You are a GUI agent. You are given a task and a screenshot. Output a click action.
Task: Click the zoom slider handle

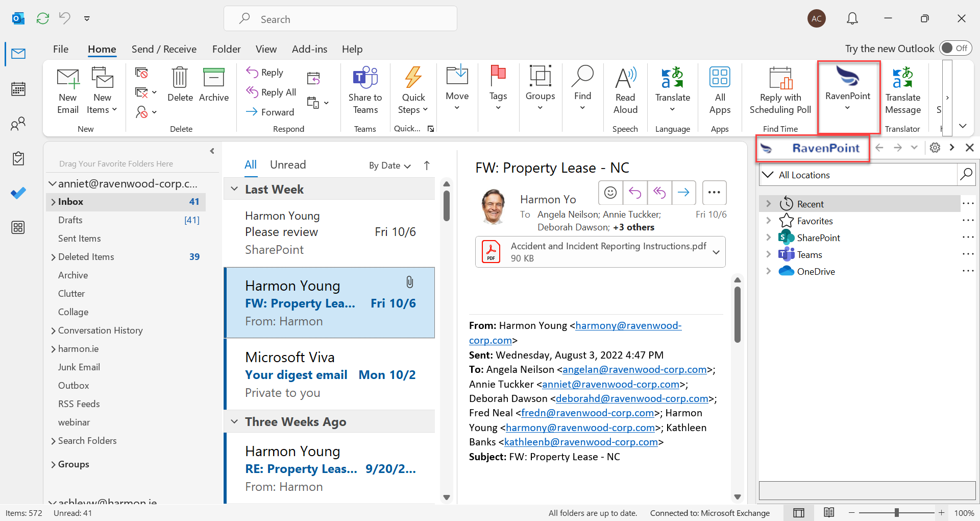(897, 512)
